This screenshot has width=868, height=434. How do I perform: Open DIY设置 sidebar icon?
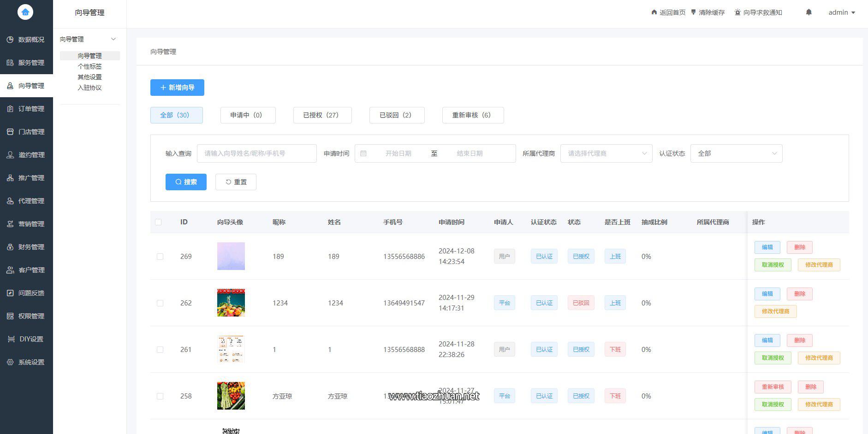point(11,339)
